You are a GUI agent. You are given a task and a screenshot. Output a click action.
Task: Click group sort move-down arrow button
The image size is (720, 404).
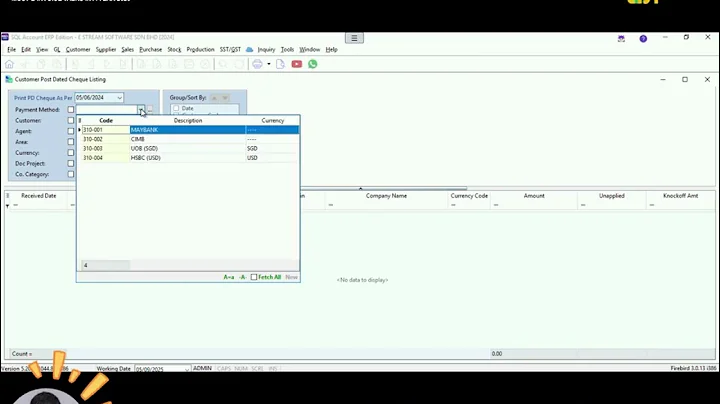click(x=225, y=98)
